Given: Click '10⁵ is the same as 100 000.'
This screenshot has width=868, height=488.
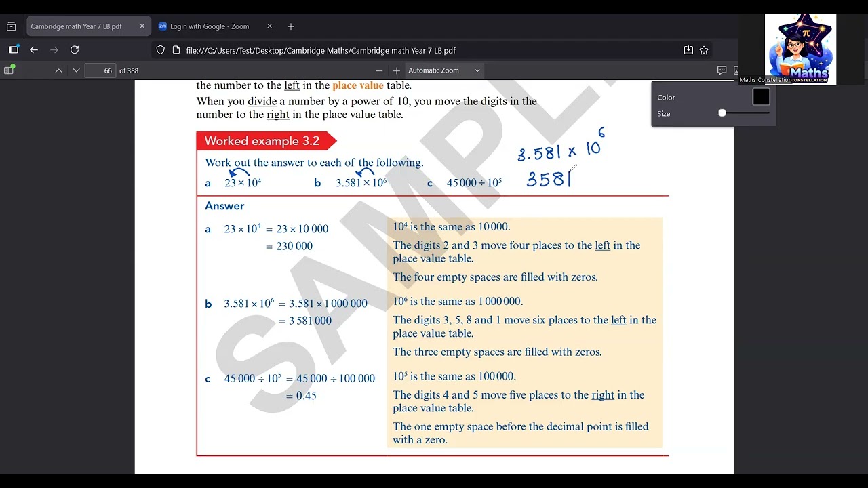Looking at the screenshot, I should point(454,376).
